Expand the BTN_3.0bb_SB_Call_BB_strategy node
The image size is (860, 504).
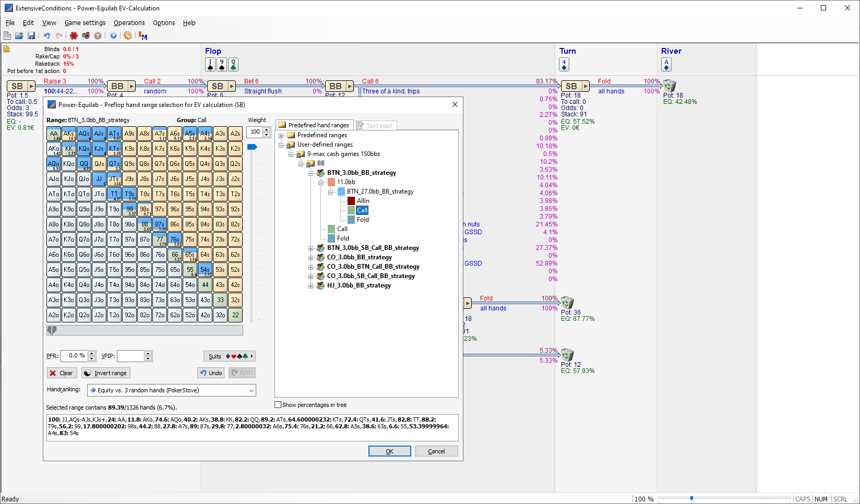(x=311, y=248)
